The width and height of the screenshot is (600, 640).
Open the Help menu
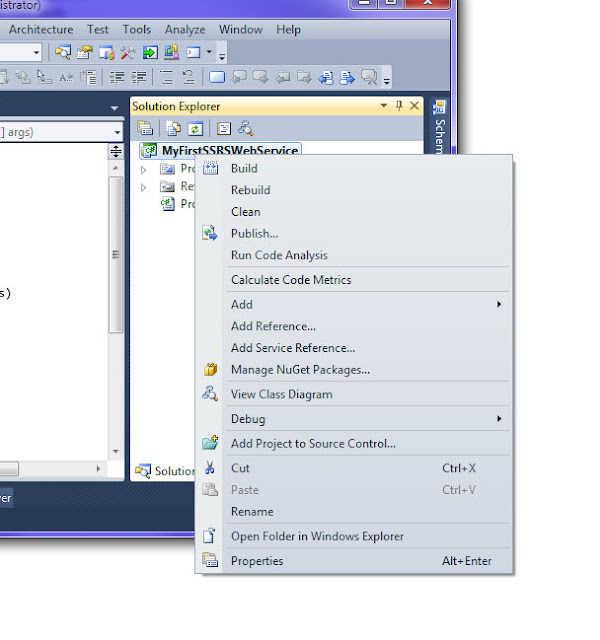pyautogui.click(x=288, y=29)
